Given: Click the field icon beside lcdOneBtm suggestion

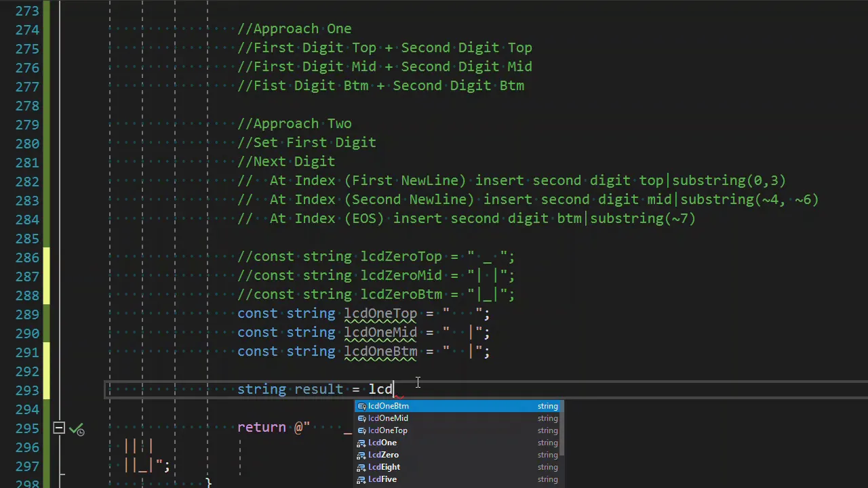Looking at the screenshot, I should 362,407.
